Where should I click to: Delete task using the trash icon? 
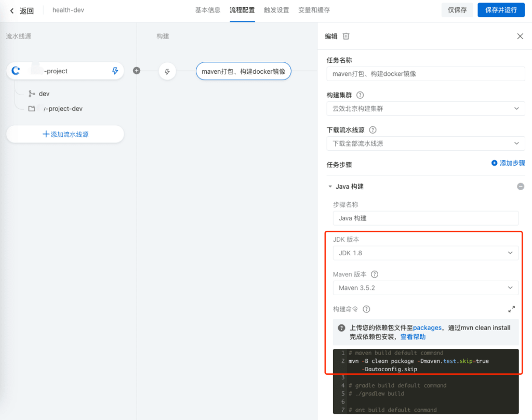[x=345, y=36]
